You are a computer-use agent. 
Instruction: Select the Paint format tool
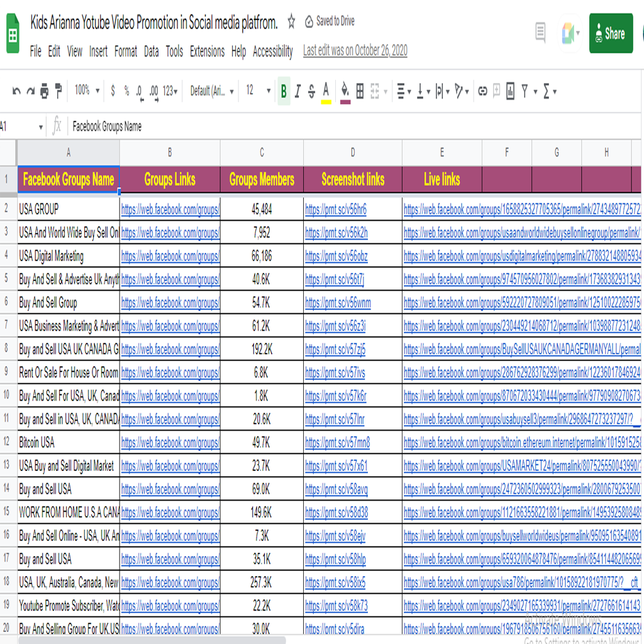[x=58, y=91]
